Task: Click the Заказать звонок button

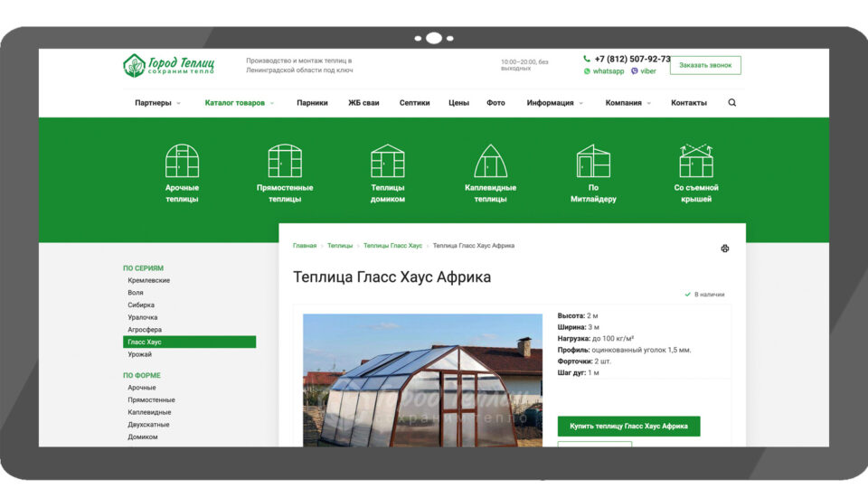Action: (x=705, y=65)
